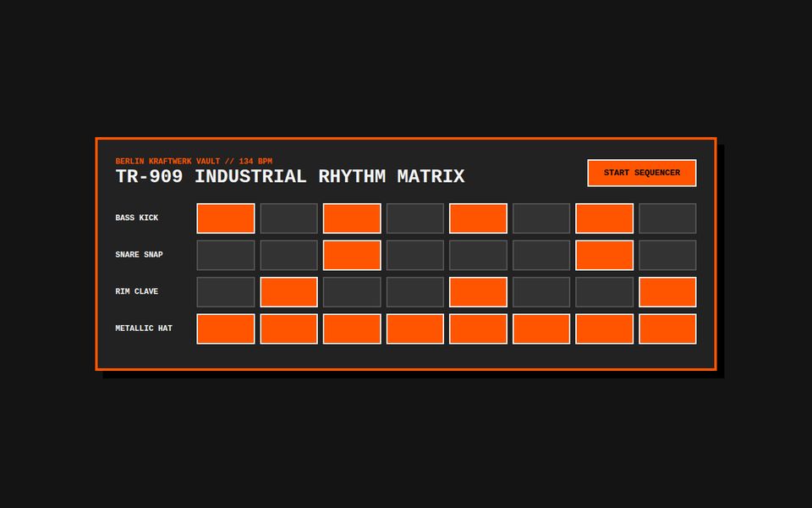Toggle Bass Kick step 4
The image size is (812, 508).
pos(415,218)
